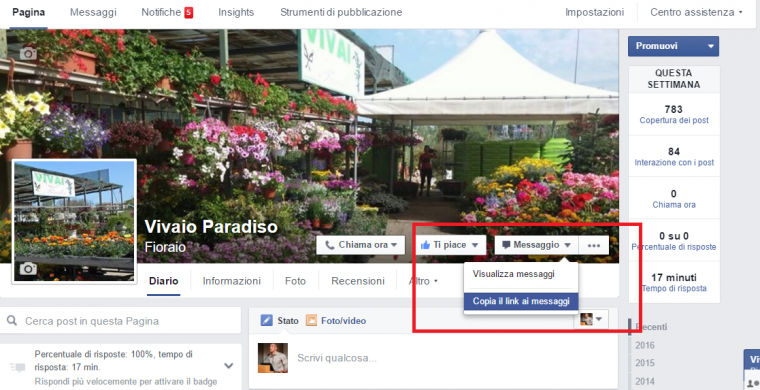This screenshot has width=760, height=390.
Task: Click the Tempo di risposta link
Action: tap(674, 289)
